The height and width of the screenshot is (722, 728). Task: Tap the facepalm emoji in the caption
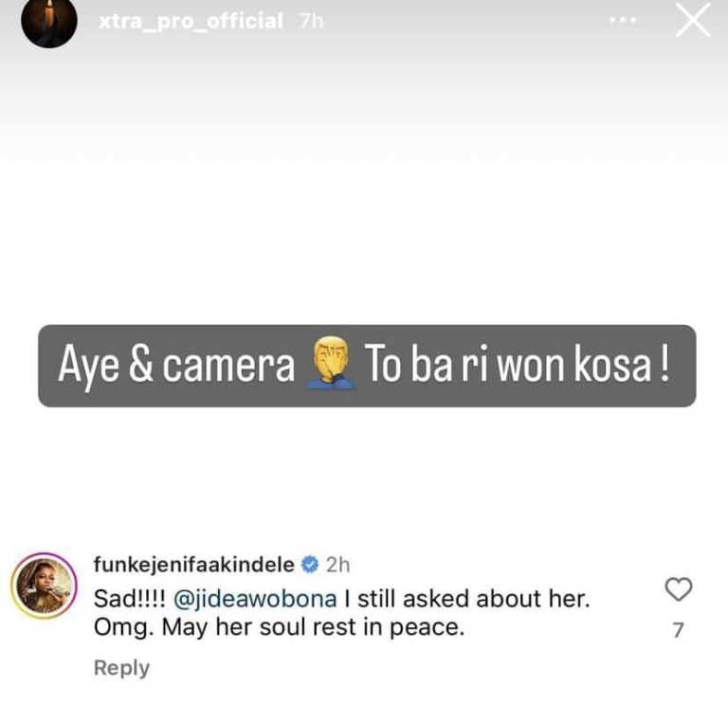click(x=331, y=367)
